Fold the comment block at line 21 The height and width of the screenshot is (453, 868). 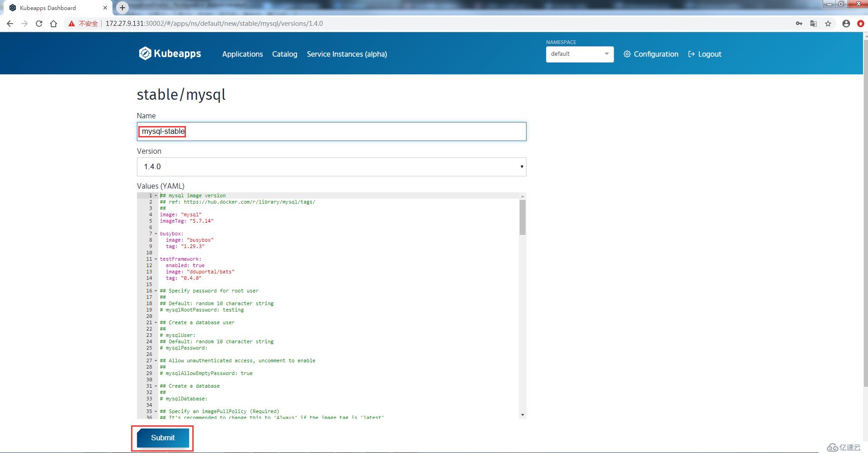156,323
